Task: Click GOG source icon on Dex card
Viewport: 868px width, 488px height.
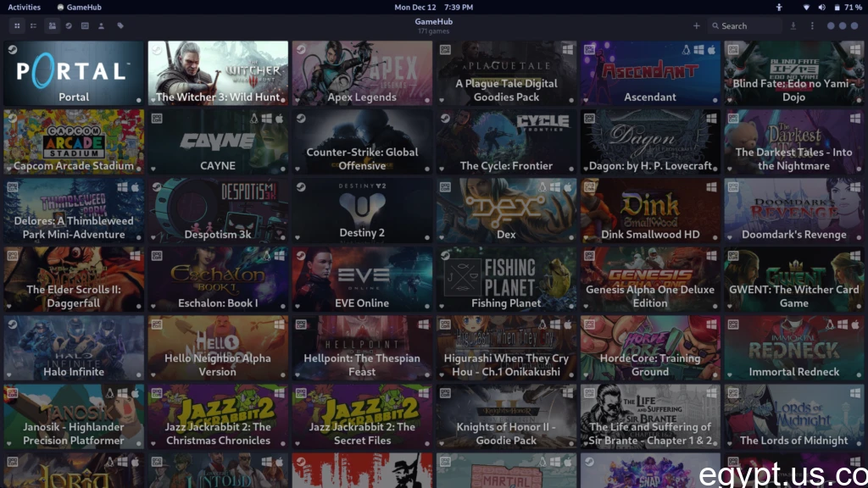Action: (x=445, y=187)
